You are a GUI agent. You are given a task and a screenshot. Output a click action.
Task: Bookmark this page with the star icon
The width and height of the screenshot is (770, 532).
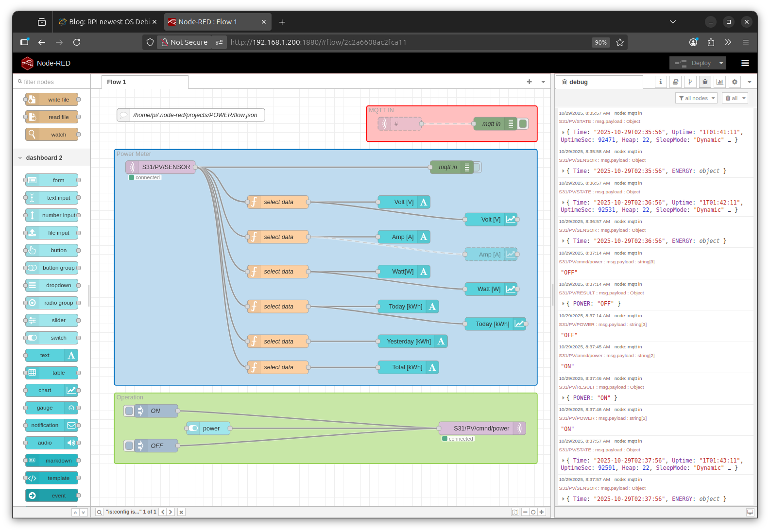tap(620, 42)
